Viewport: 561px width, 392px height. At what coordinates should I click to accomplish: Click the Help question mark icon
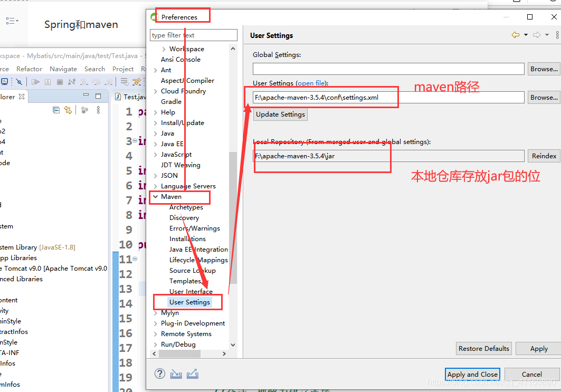160,374
